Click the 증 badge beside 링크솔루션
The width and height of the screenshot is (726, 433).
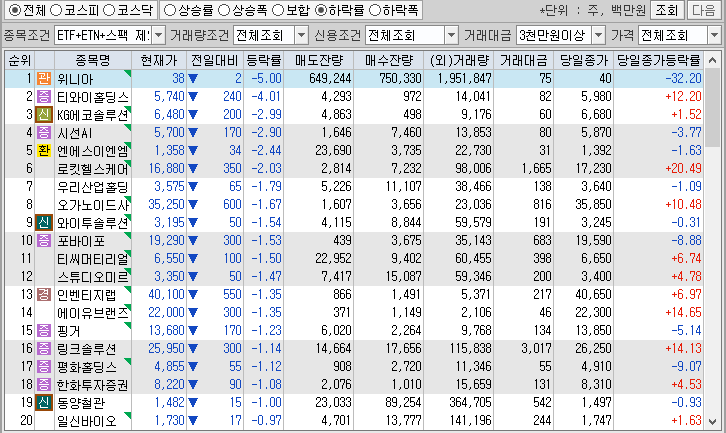(44, 348)
